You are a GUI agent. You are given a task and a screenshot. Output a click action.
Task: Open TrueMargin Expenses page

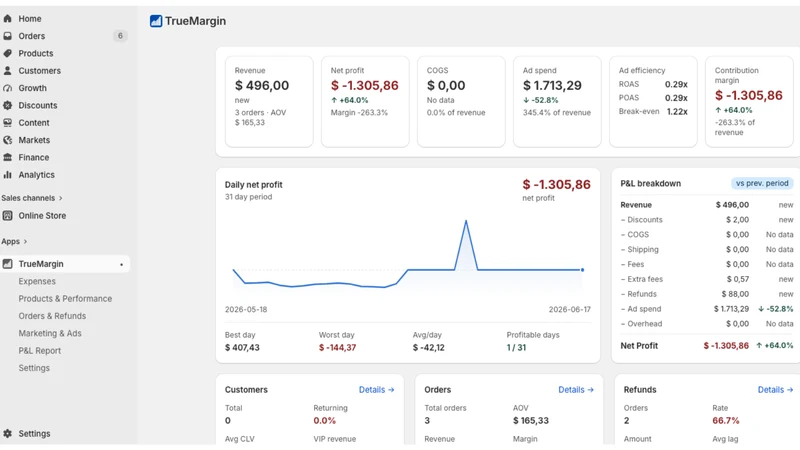coord(37,281)
